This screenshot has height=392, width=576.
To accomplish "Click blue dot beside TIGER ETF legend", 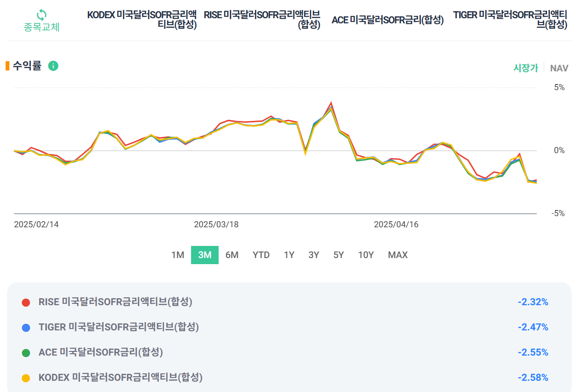I will (x=26, y=327).
